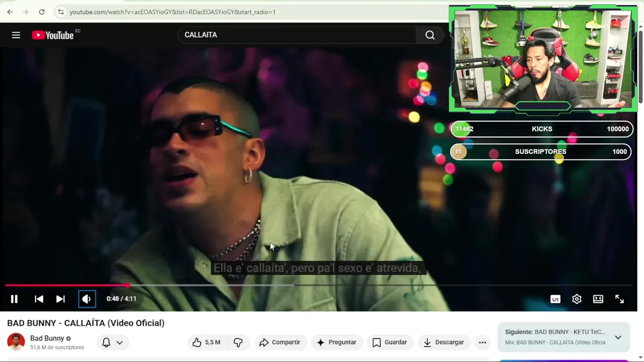644x362 pixels.
Task: Open player settings gear
Action: coord(577,299)
